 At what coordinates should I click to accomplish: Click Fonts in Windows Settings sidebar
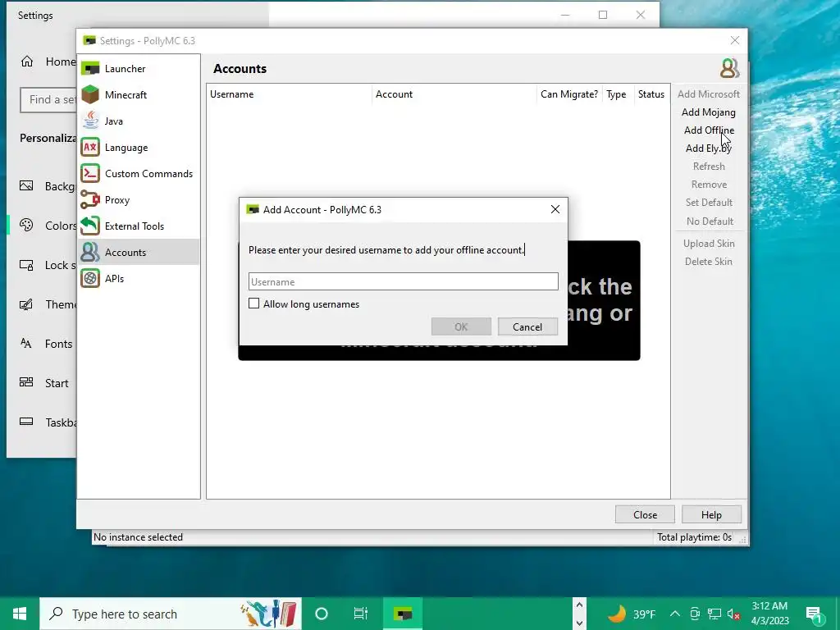click(x=58, y=344)
